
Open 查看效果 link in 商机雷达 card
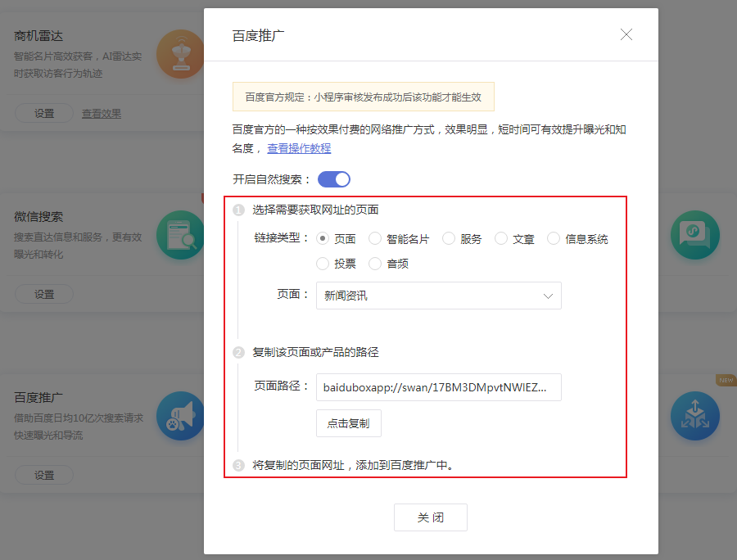click(x=102, y=114)
